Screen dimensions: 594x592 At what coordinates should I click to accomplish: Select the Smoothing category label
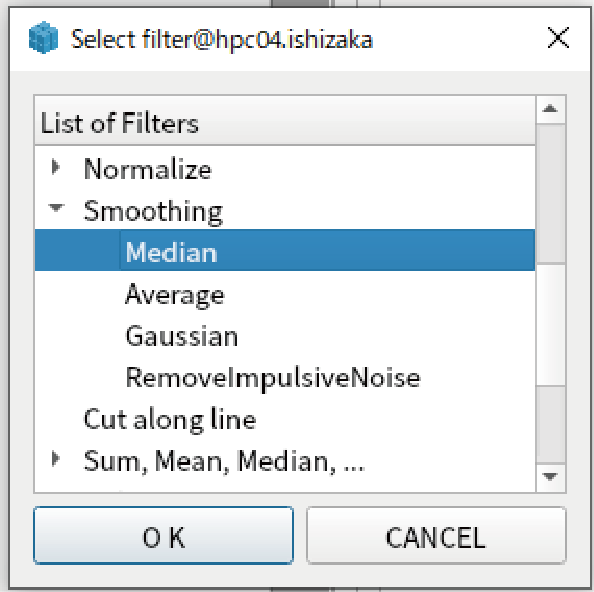pyautogui.click(x=153, y=211)
